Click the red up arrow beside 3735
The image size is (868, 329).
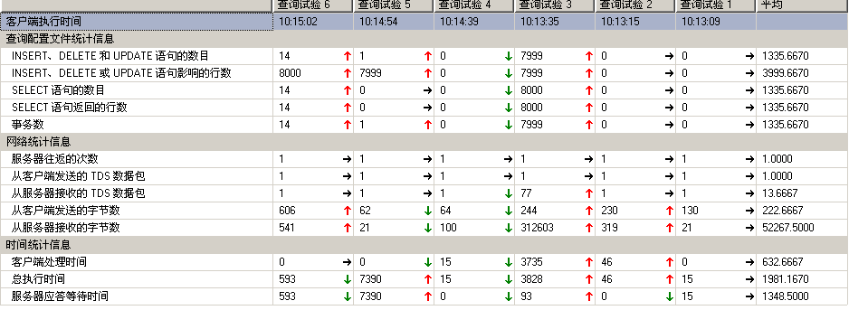coord(588,262)
